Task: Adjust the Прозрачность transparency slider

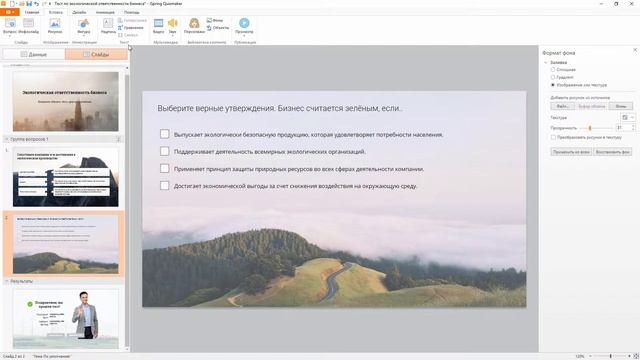Action: click(590, 128)
